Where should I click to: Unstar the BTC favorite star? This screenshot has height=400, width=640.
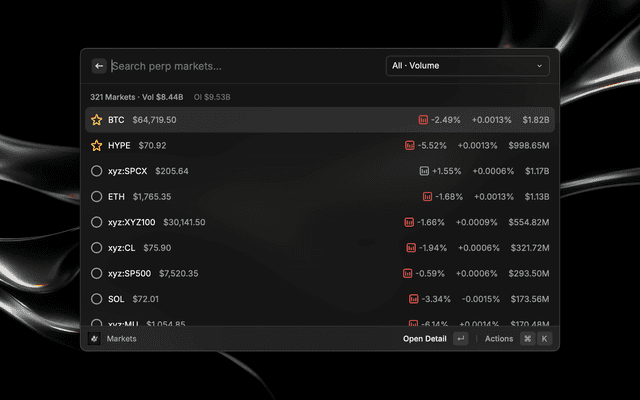point(97,120)
